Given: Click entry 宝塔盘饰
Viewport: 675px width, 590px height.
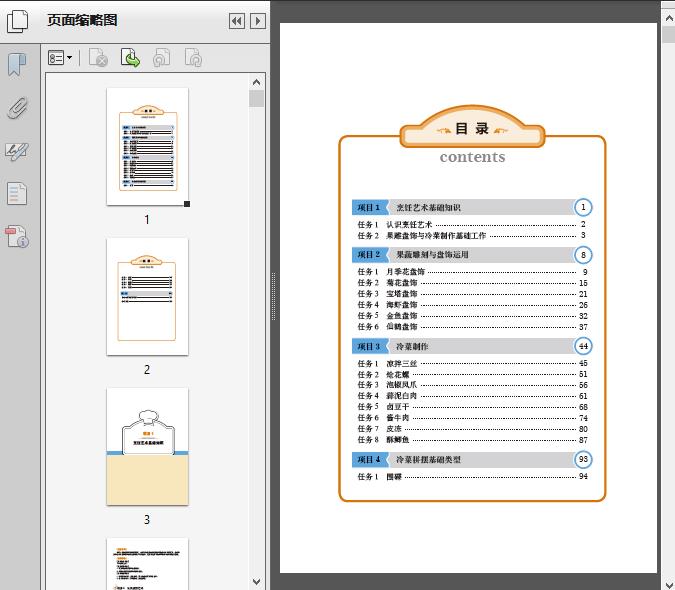Looking at the screenshot, I should 402,294.
